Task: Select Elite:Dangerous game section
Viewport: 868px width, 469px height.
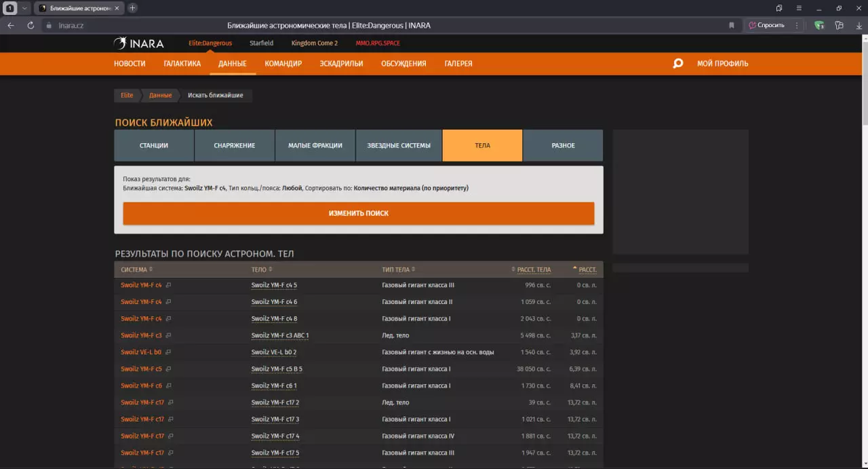Action: click(x=210, y=43)
